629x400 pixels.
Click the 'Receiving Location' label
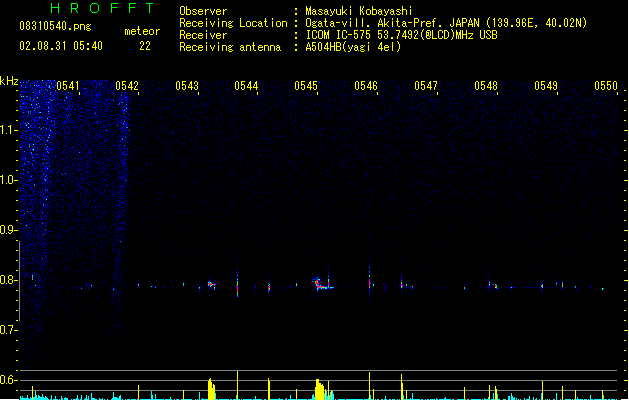233,23
